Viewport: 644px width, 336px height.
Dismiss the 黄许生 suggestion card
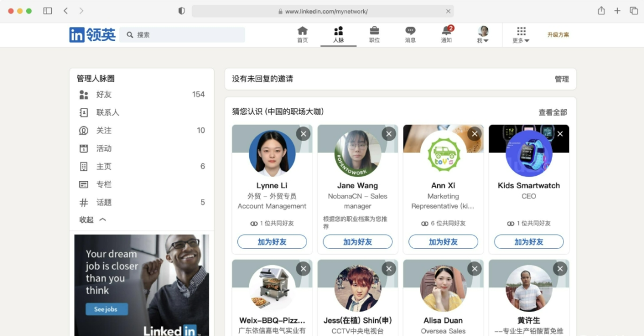pyautogui.click(x=560, y=269)
